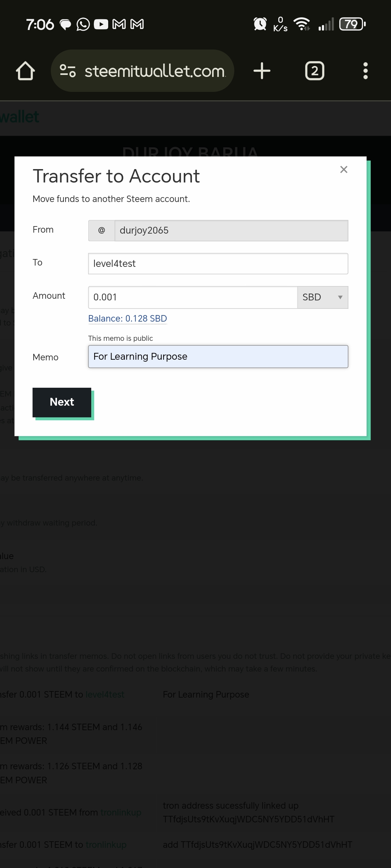The width and height of the screenshot is (391, 868).
Task: Tap the first Gmail notification icon
Action: pyautogui.click(x=119, y=24)
